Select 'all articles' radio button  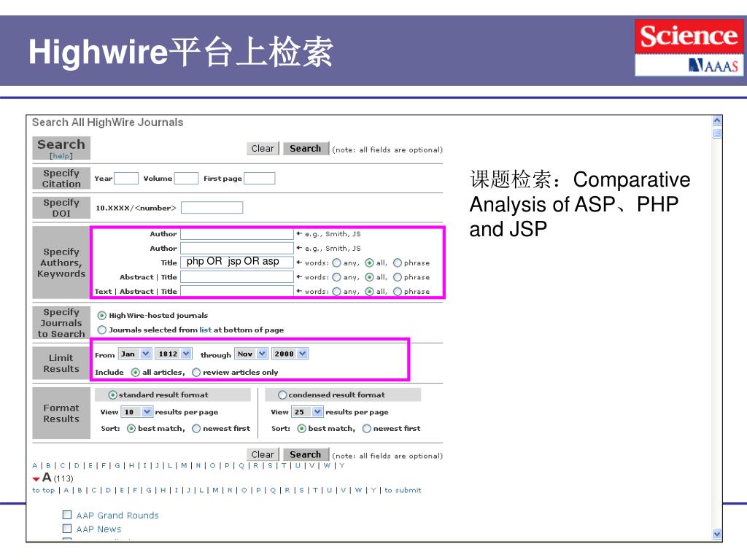tap(135, 373)
